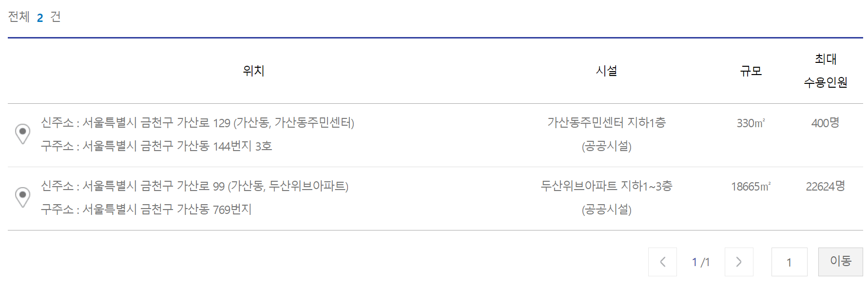
Task: Click the 1 /1 page indicator
Action: click(x=701, y=262)
